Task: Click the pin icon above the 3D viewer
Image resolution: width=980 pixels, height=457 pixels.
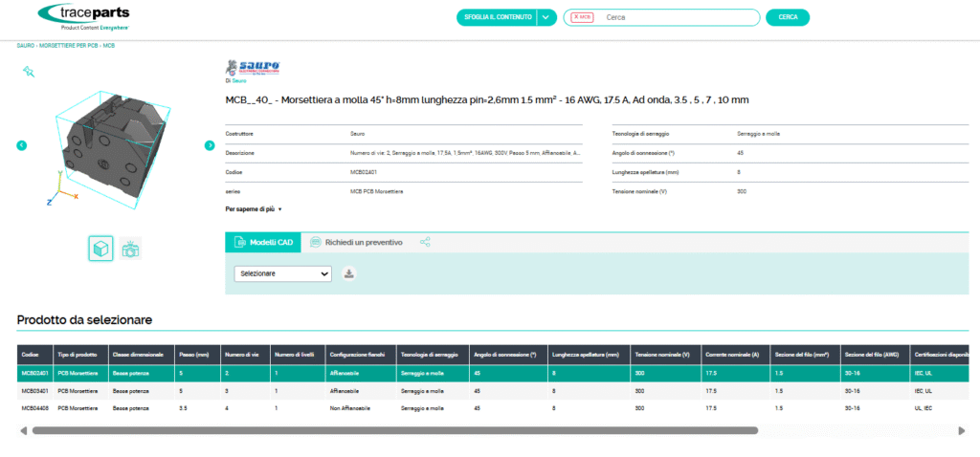Action: (29, 71)
